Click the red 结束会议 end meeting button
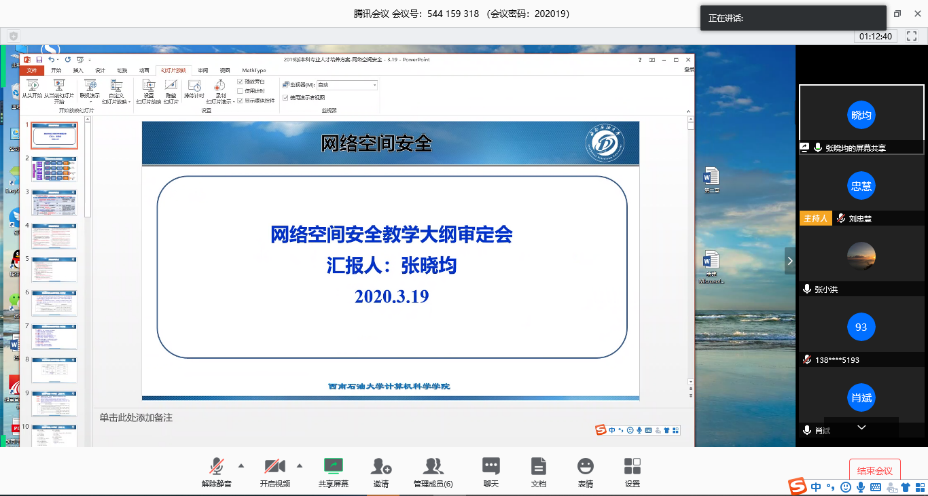This screenshot has width=928, height=496. [875, 469]
